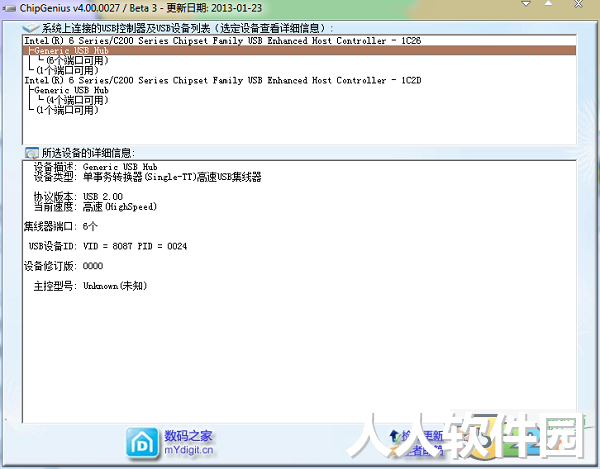
Task: Maximize the ChipGenius window
Action: point(549,4)
